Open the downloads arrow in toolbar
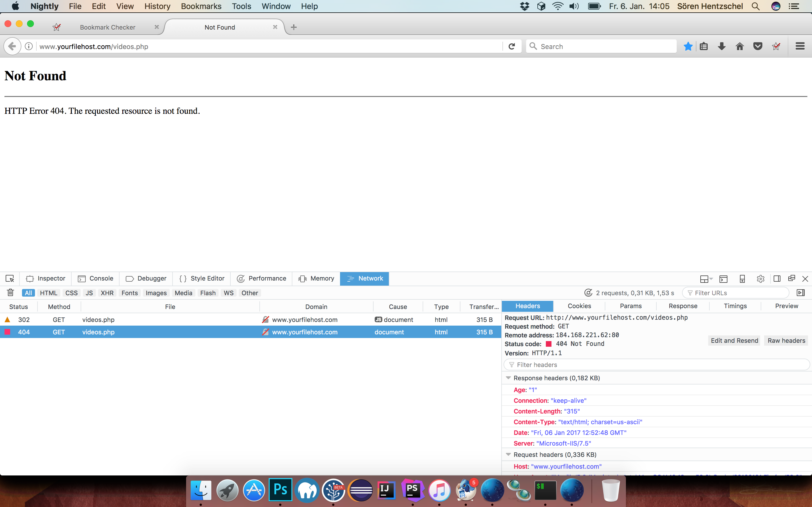The image size is (812, 507). point(721,46)
